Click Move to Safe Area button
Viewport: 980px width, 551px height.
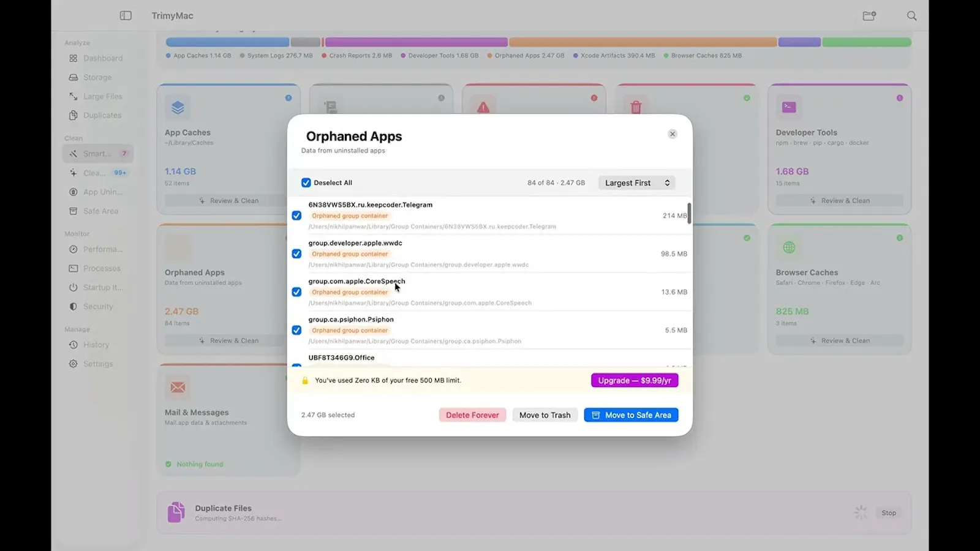[631, 415]
